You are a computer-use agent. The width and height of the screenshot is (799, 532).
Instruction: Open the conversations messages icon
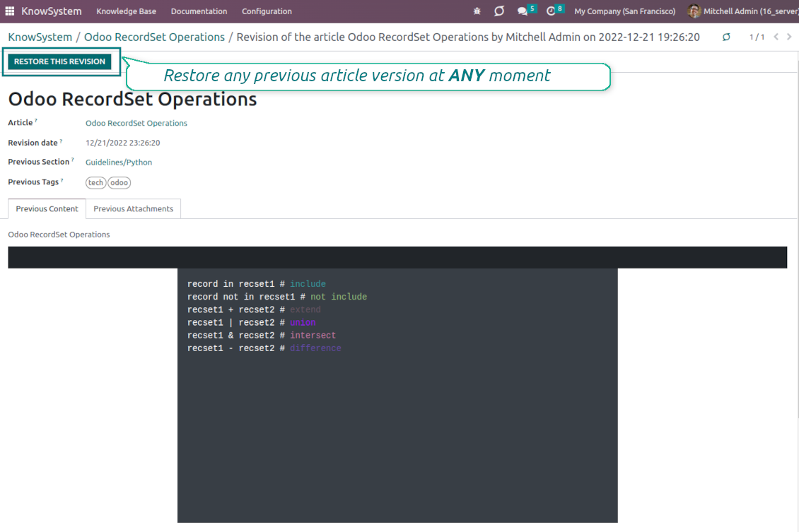click(x=523, y=11)
